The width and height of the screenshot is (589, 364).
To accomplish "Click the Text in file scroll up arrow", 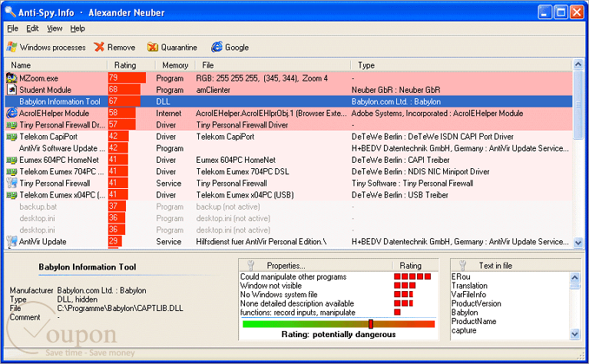I will click(574, 277).
